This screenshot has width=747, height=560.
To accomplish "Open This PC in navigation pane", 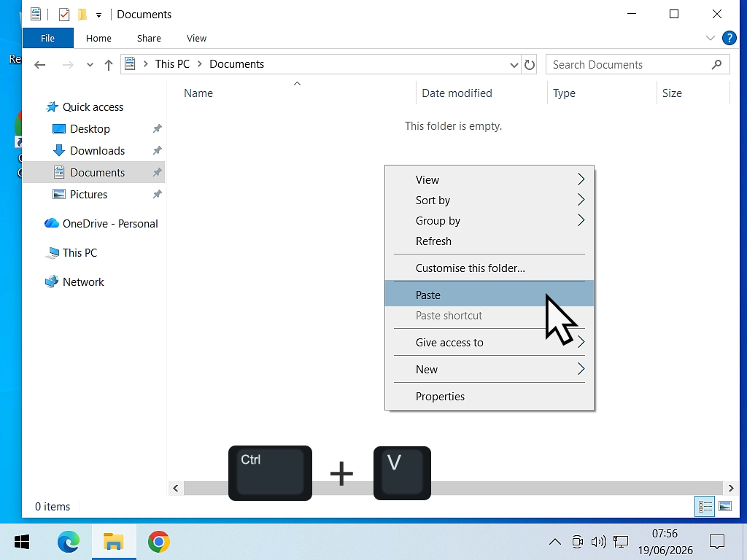I will point(80,253).
